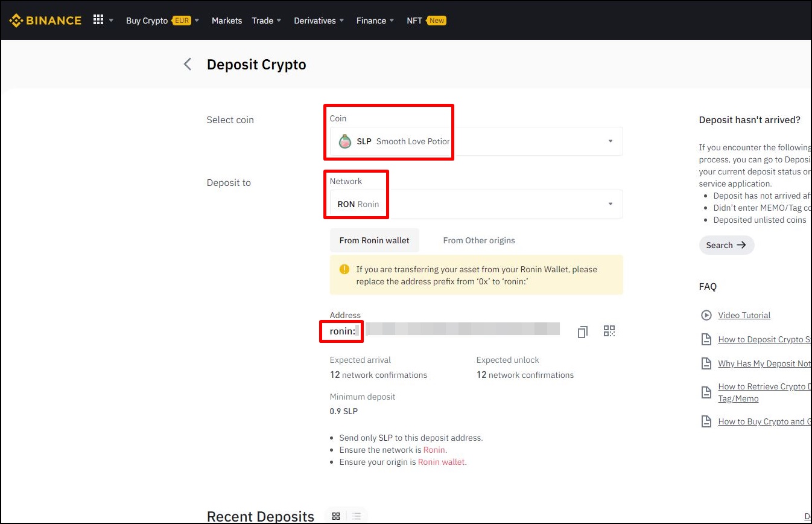Select the From Ronin wallet tab

pos(374,240)
